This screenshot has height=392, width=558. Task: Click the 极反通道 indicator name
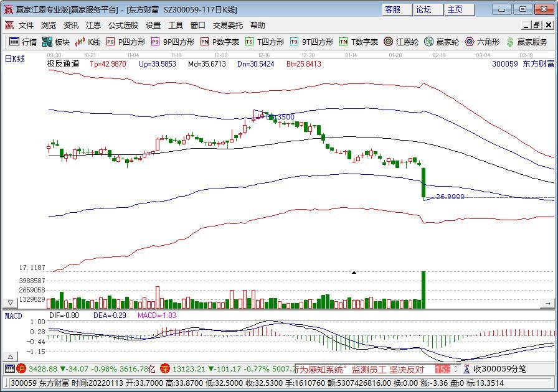(x=64, y=64)
